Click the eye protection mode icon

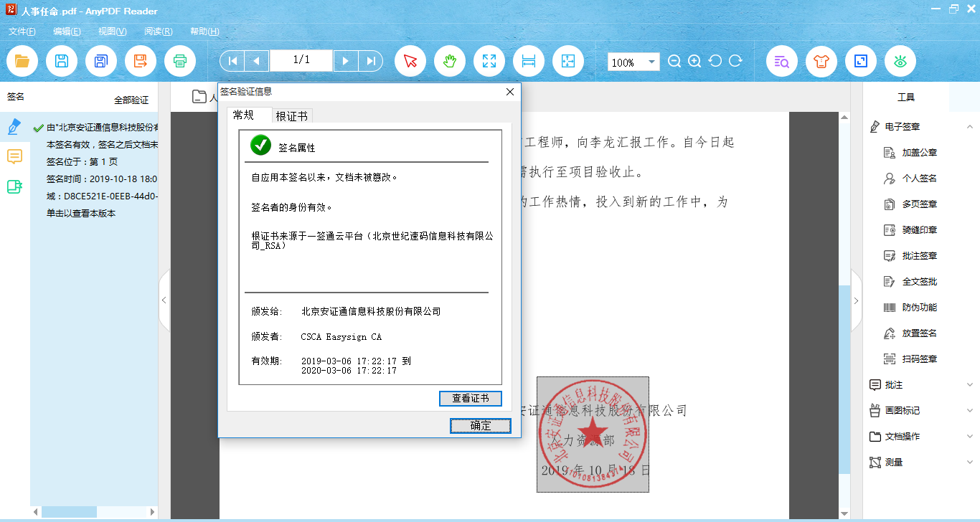tap(900, 61)
